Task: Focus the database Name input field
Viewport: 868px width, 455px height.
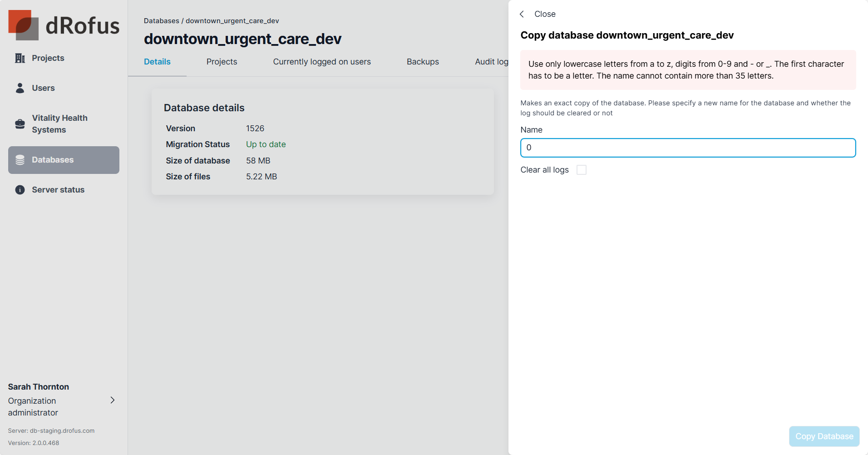Action: [688, 148]
